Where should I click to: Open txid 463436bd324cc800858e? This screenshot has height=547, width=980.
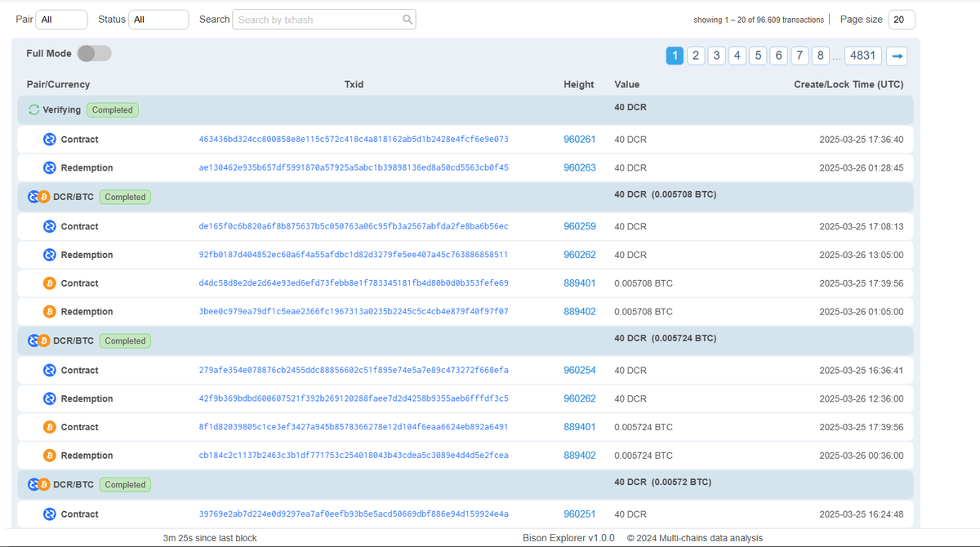tap(354, 140)
